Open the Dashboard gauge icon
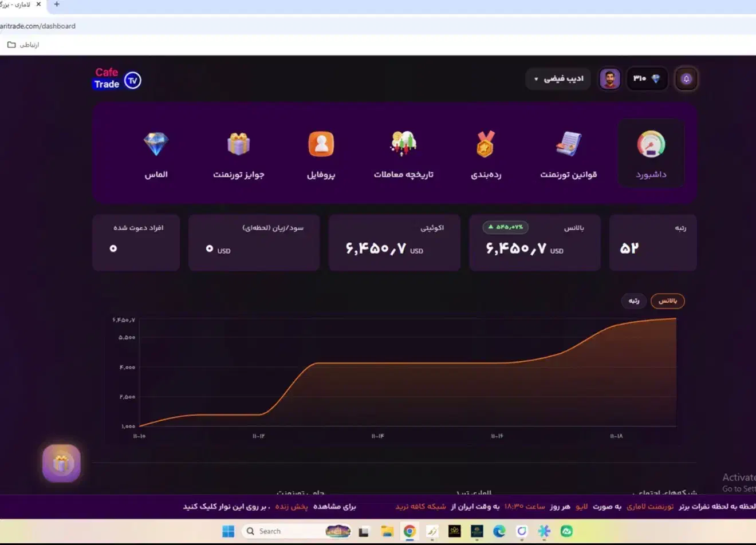Image resolution: width=756 pixels, height=545 pixels. coord(651,145)
